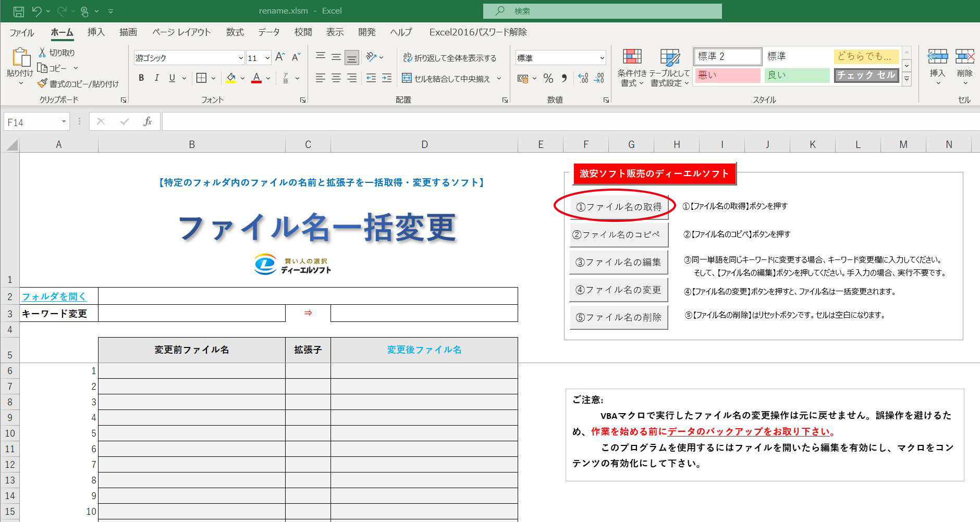This screenshot has width=980, height=522.
Task: Click Wrap Text (折り返して全体を表示する)
Action: pyautogui.click(x=449, y=58)
